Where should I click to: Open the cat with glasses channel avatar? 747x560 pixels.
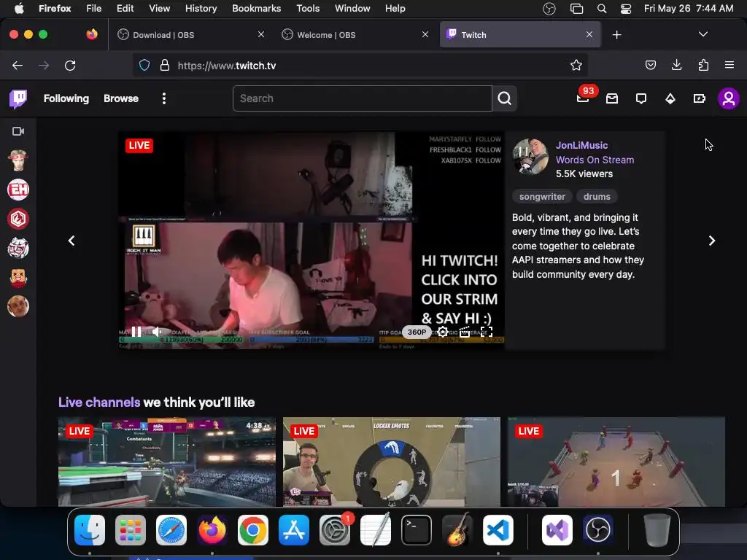coord(18,248)
